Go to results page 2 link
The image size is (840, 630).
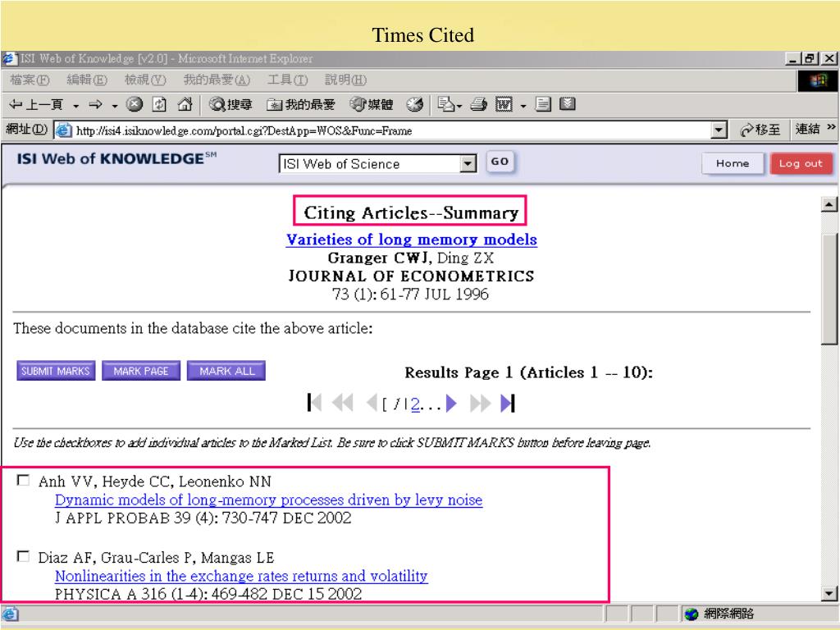tap(415, 404)
